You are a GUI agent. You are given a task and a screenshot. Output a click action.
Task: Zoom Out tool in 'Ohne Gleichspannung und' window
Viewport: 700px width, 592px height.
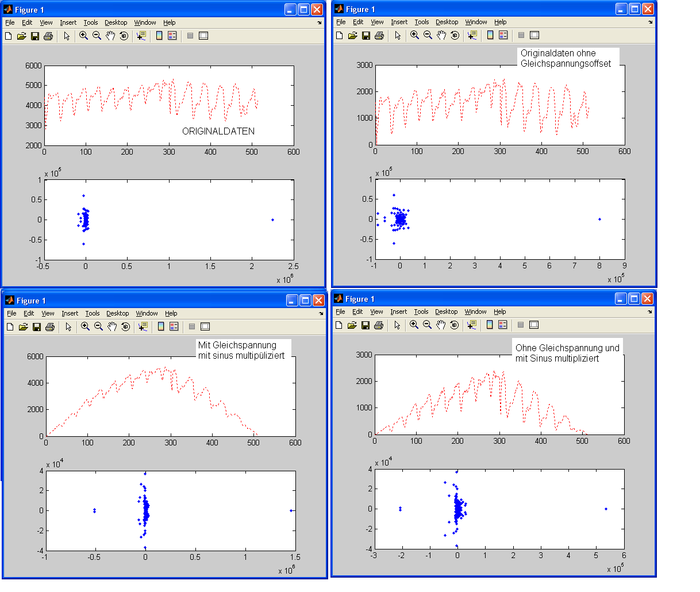click(x=427, y=325)
